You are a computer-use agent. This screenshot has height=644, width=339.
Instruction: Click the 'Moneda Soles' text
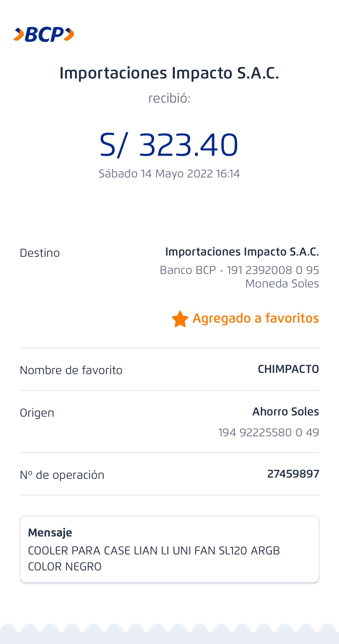(x=282, y=284)
